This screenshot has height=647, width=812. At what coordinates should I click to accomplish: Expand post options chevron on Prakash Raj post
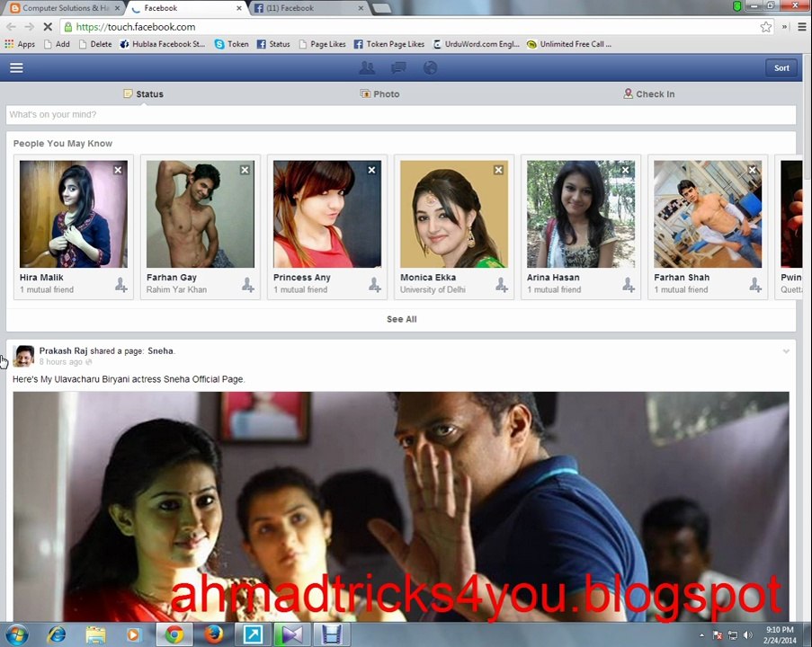(x=786, y=351)
